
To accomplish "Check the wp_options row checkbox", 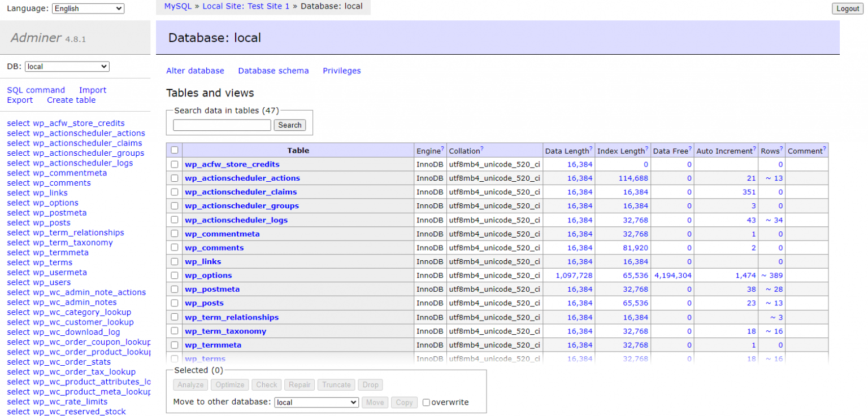I will tap(175, 275).
